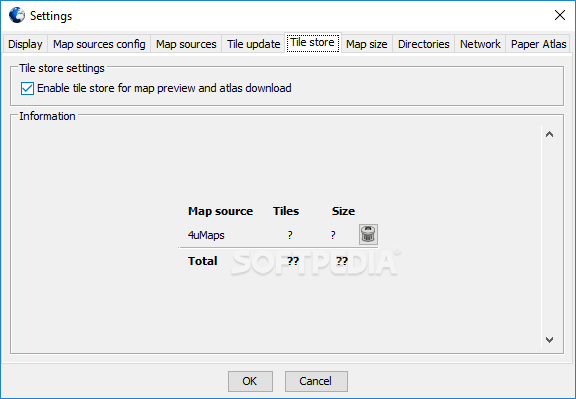Viewport: 576px width, 399px height.
Task: Click the globe application icon in title bar
Action: pos(17,15)
